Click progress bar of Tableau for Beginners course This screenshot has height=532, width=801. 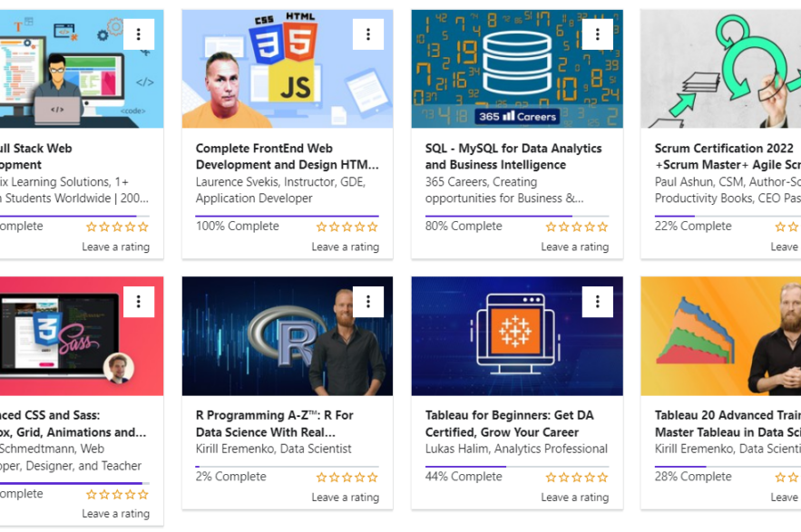(517, 467)
